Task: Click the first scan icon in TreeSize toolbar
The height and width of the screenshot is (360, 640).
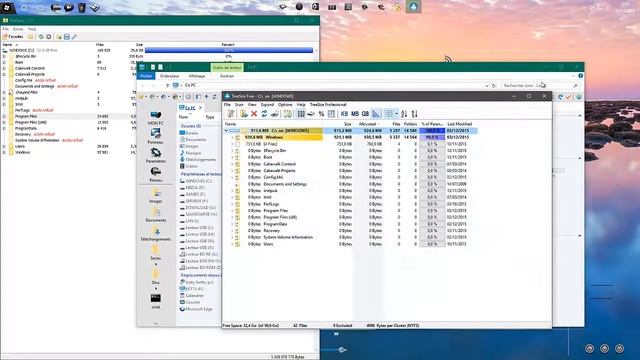Action: click(x=231, y=114)
